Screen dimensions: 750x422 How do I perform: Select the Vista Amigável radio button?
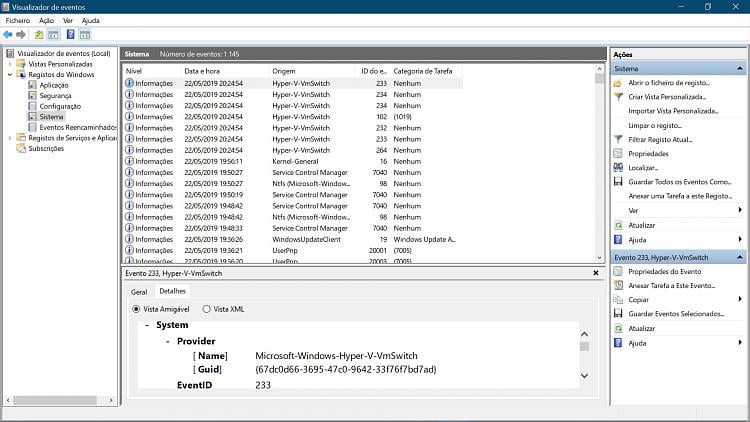coord(136,309)
